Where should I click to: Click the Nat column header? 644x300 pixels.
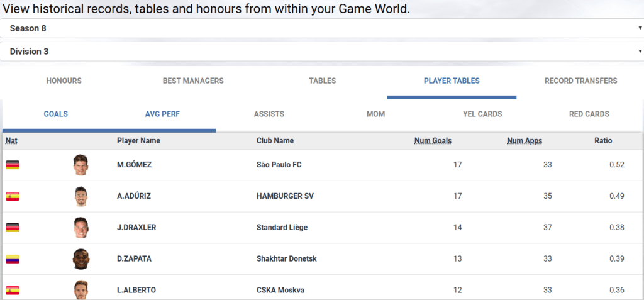[x=11, y=141]
